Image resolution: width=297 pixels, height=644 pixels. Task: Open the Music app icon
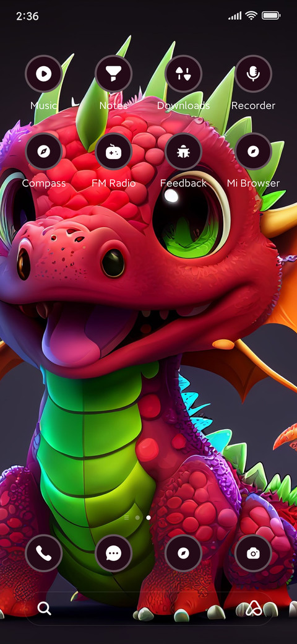coord(44,74)
